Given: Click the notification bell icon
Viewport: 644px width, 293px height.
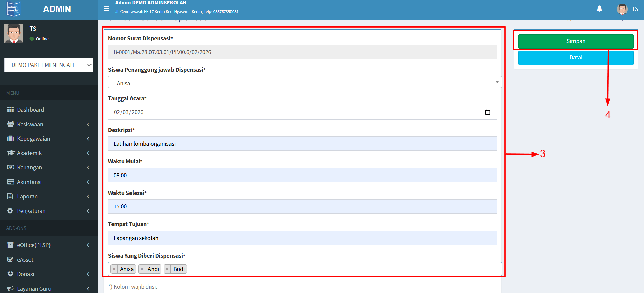Looking at the screenshot, I should (599, 9).
